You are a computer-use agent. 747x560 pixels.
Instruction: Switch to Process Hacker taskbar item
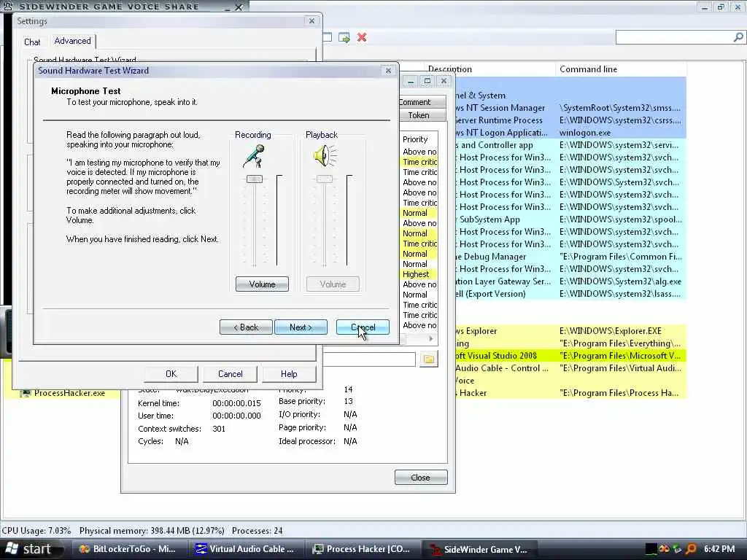pos(362,549)
